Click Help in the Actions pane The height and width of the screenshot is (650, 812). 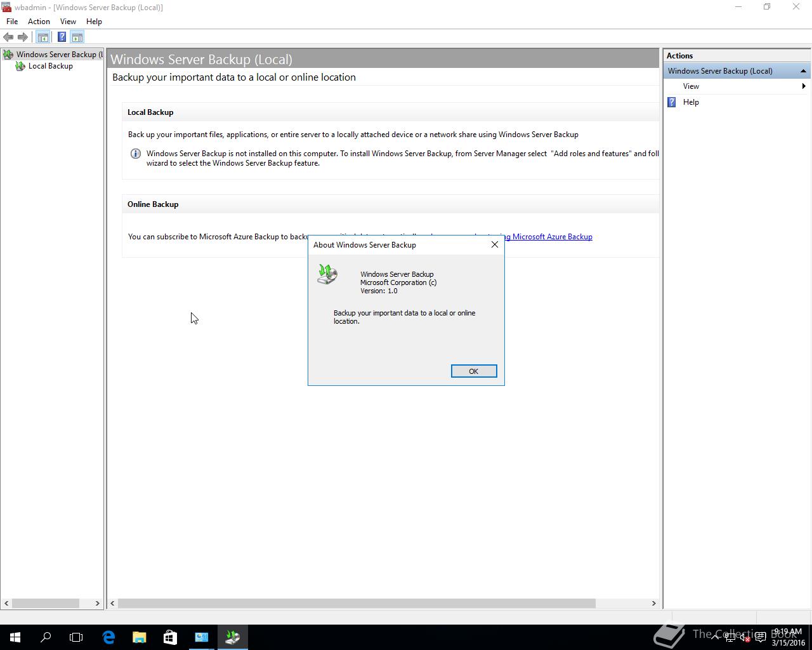pyautogui.click(x=691, y=102)
